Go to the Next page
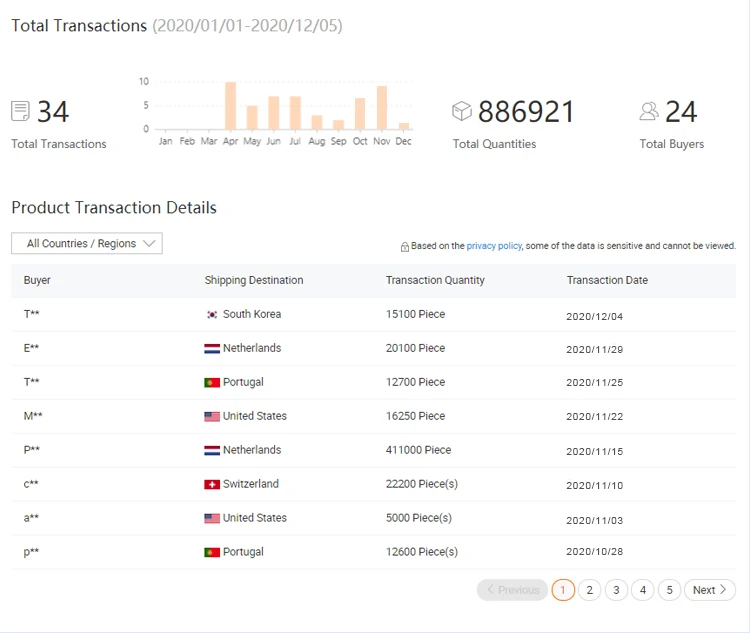 click(x=709, y=590)
